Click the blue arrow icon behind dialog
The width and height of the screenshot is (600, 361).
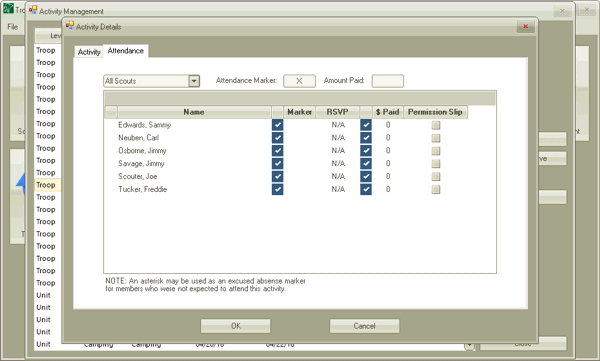point(21,184)
